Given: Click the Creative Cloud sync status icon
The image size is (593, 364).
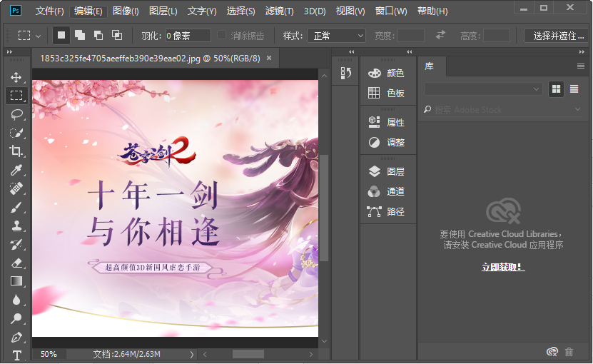Looking at the screenshot, I should click(x=552, y=352).
